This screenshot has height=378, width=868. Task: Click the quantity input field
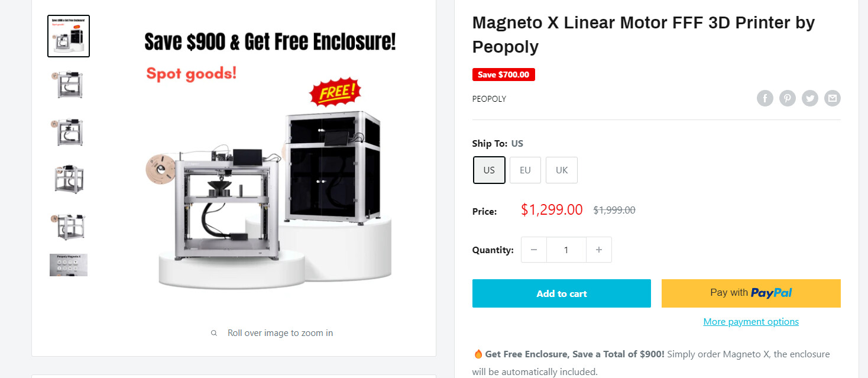click(x=566, y=250)
